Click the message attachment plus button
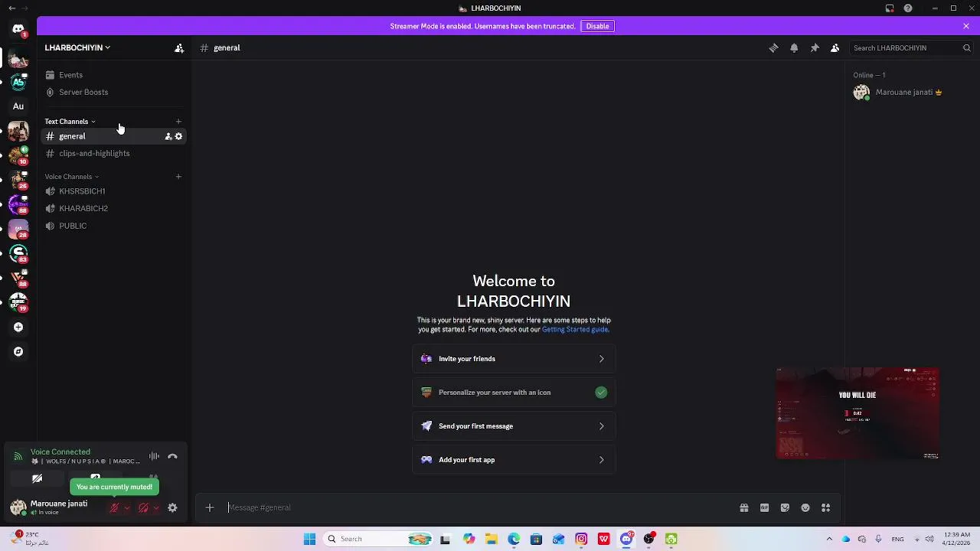This screenshot has height=551, width=980. [210, 507]
